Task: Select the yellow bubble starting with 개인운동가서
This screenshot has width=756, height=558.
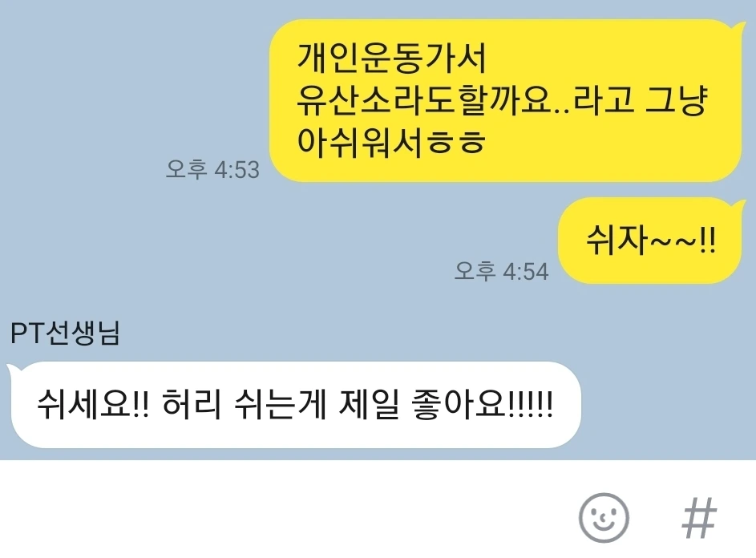Action: (505, 100)
